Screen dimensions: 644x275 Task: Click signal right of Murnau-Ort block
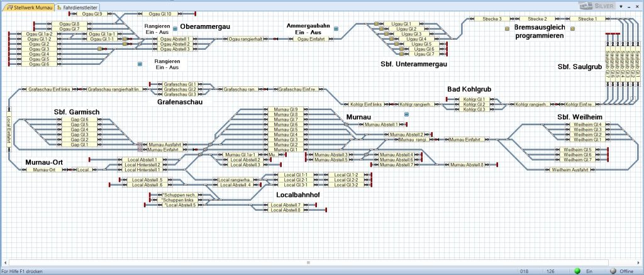69,169
